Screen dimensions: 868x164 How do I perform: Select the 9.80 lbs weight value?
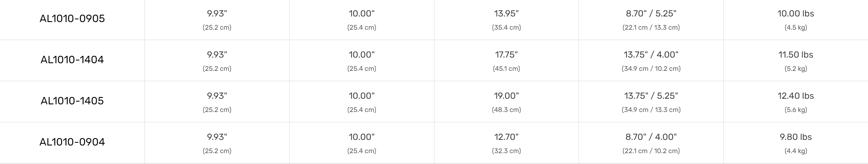pos(795,137)
